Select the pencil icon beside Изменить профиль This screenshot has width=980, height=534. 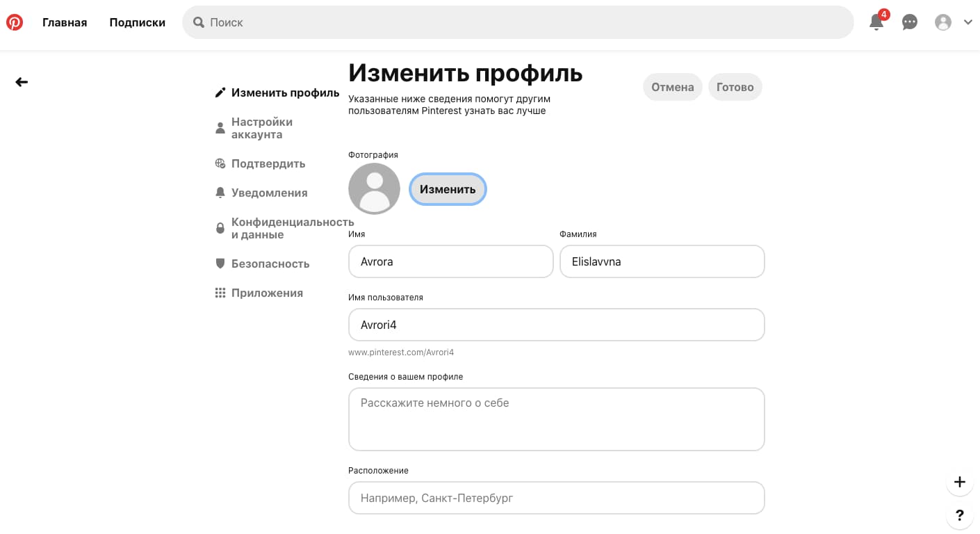tap(220, 91)
